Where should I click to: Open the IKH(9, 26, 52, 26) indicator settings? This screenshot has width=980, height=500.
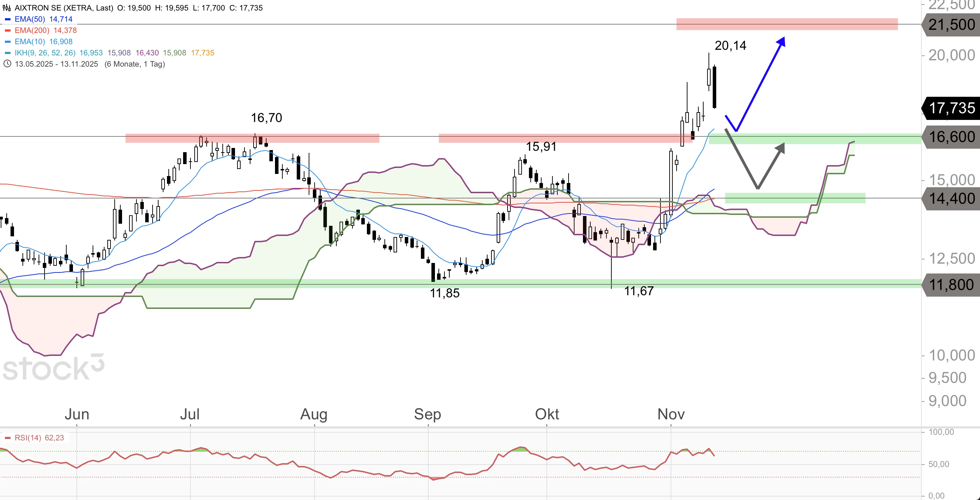pos(45,53)
